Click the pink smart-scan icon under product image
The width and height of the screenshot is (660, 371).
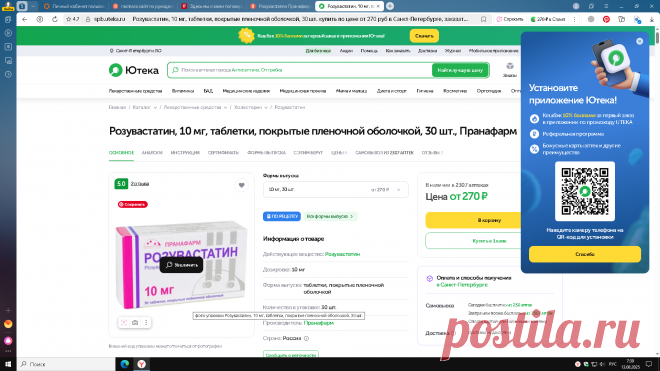pyautogui.click(x=124, y=323)
